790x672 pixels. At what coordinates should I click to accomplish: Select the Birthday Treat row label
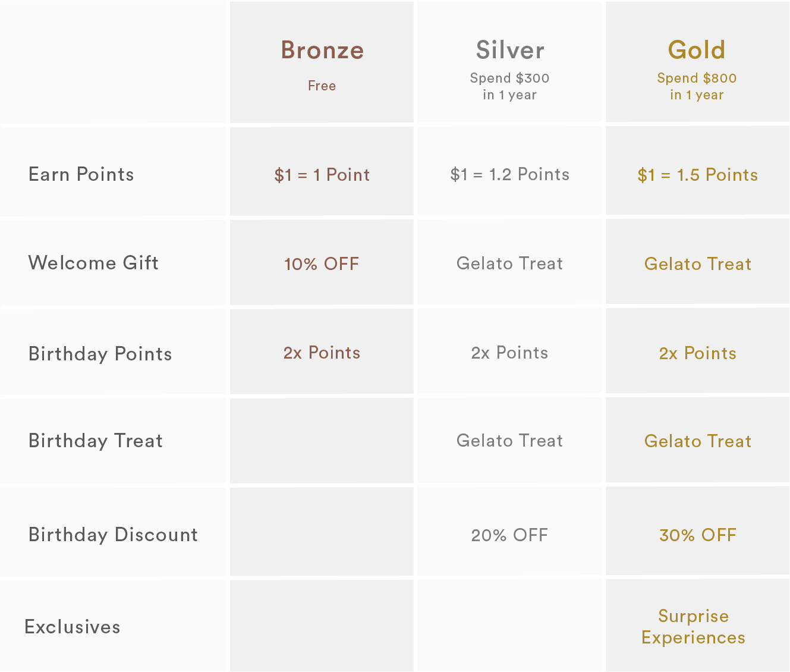click(96, 441)
